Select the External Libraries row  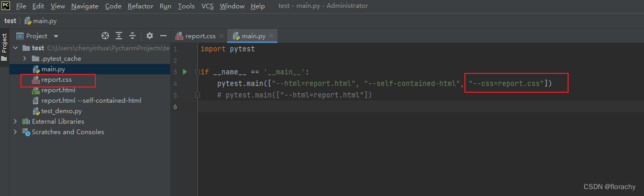point(90,122)
